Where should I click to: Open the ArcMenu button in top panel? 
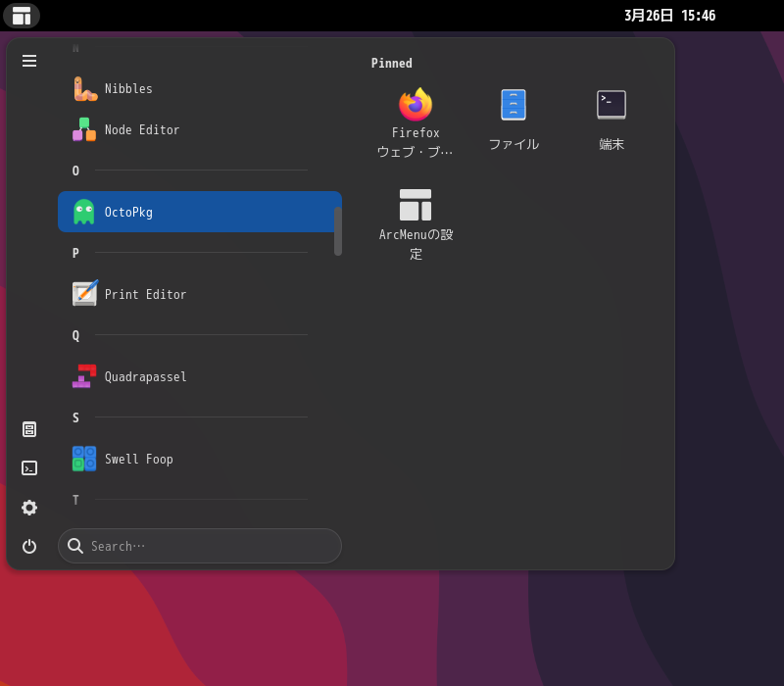[x=22, y=16]
